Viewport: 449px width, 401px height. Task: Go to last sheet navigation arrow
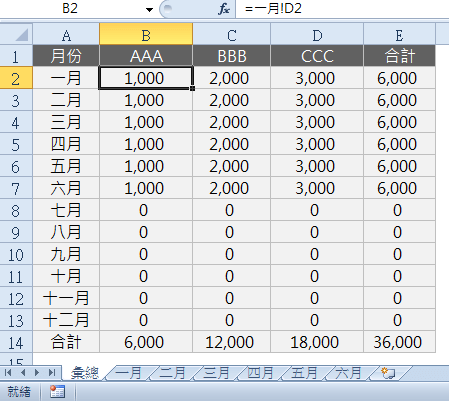(x=52, y=372)
